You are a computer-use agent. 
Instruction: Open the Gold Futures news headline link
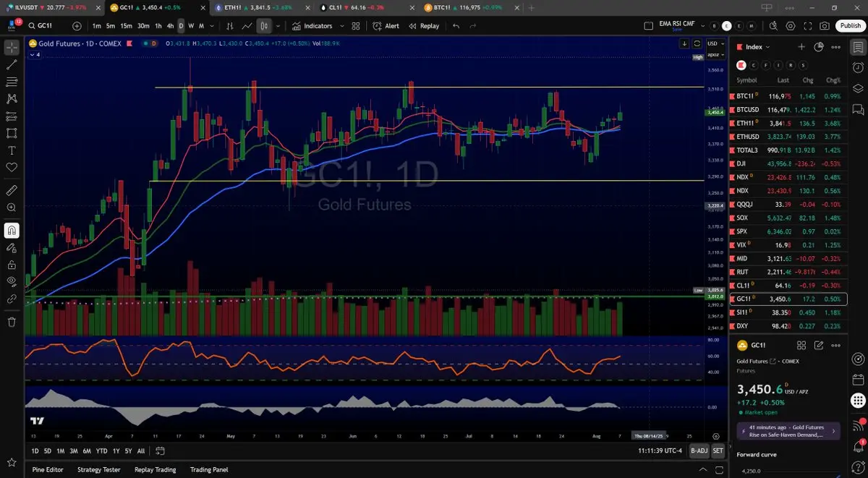click(x=788, y=431)
